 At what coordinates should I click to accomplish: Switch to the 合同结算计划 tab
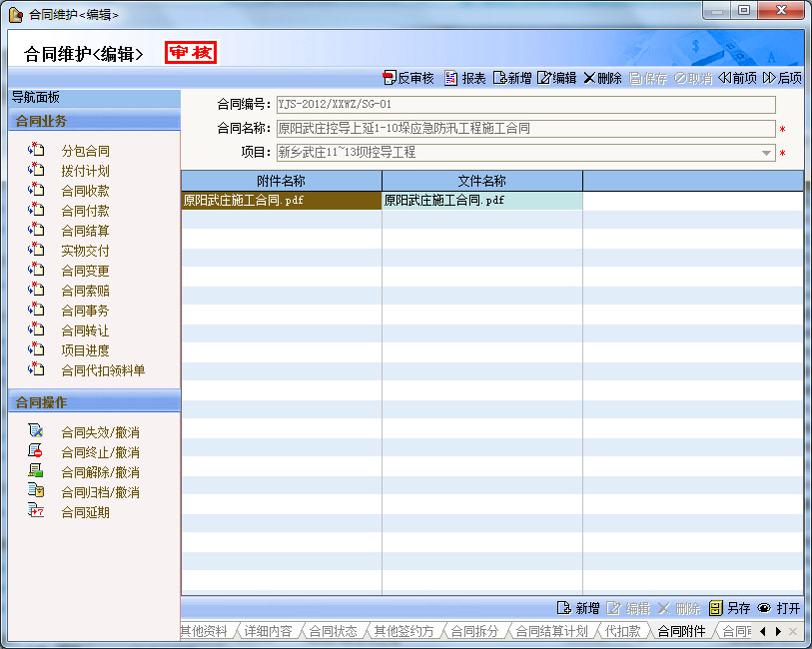click(552, 631)
